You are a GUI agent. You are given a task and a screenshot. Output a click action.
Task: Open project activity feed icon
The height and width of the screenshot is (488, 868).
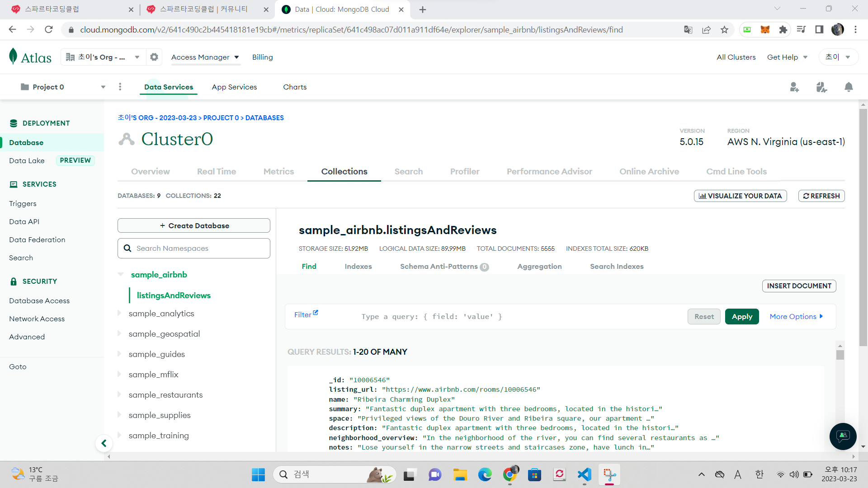821,87
